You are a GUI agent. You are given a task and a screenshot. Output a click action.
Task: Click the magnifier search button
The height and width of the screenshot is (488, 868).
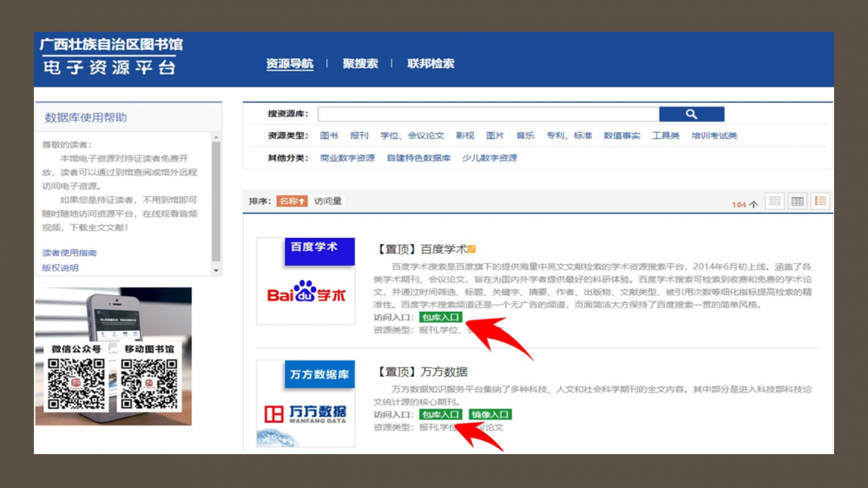(x=691, y=115)
